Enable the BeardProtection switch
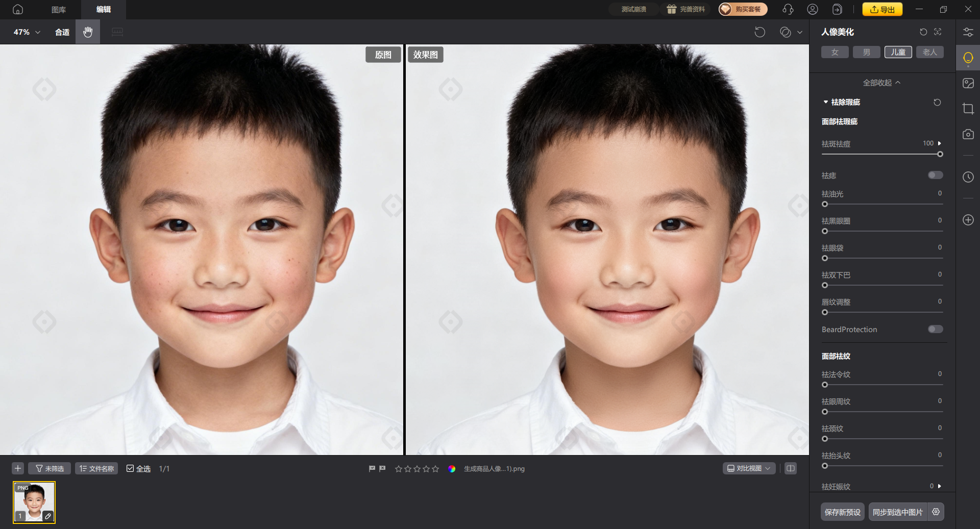Image resolution: width=980 pixels, height=529 pixels. [935, 330]
